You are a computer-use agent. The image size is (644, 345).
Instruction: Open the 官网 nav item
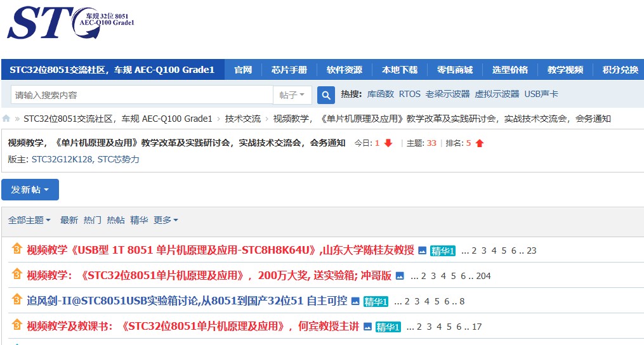[243, 70]
